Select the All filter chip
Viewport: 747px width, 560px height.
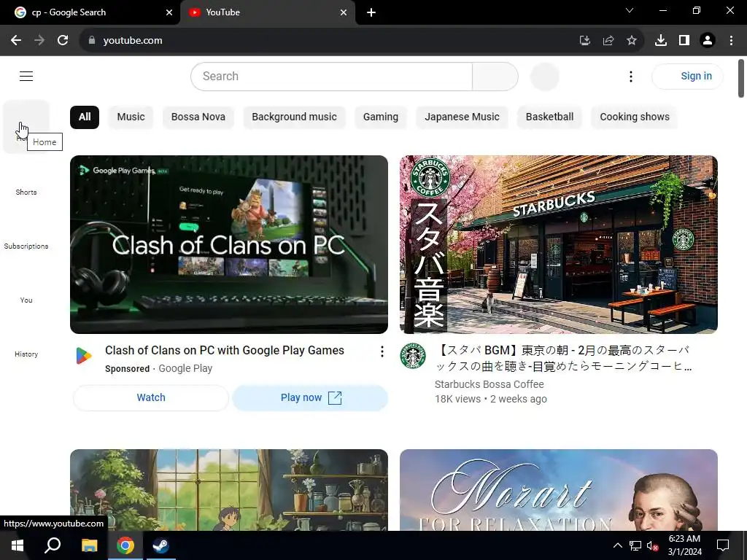[85, 117]
